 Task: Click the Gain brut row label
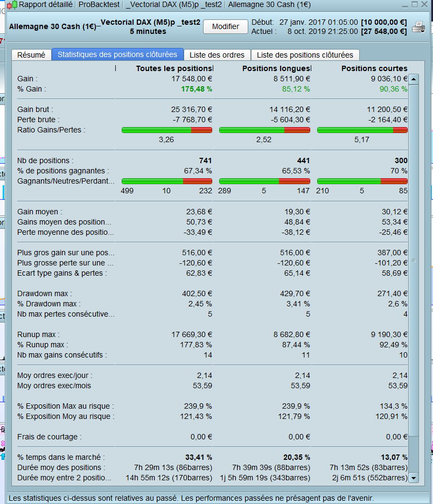tap(36, 110)
